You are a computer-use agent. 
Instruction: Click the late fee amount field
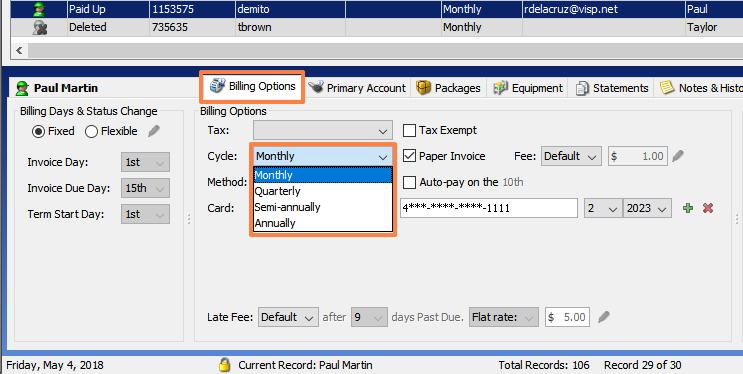click(x=567, y=317)
